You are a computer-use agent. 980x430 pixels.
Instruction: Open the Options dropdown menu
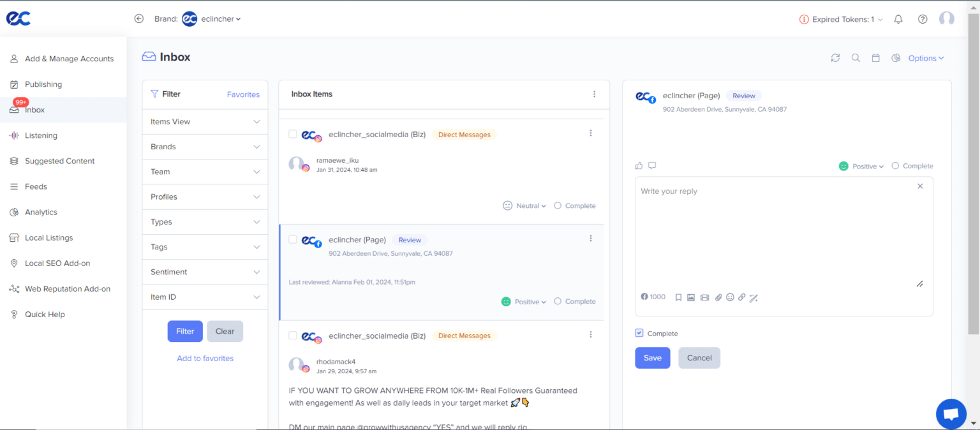coord(925,57)
